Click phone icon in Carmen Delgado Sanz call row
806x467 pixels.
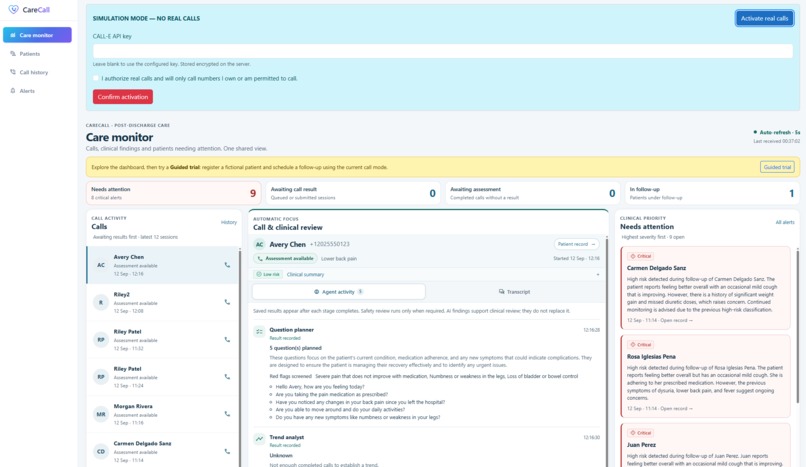227,451
